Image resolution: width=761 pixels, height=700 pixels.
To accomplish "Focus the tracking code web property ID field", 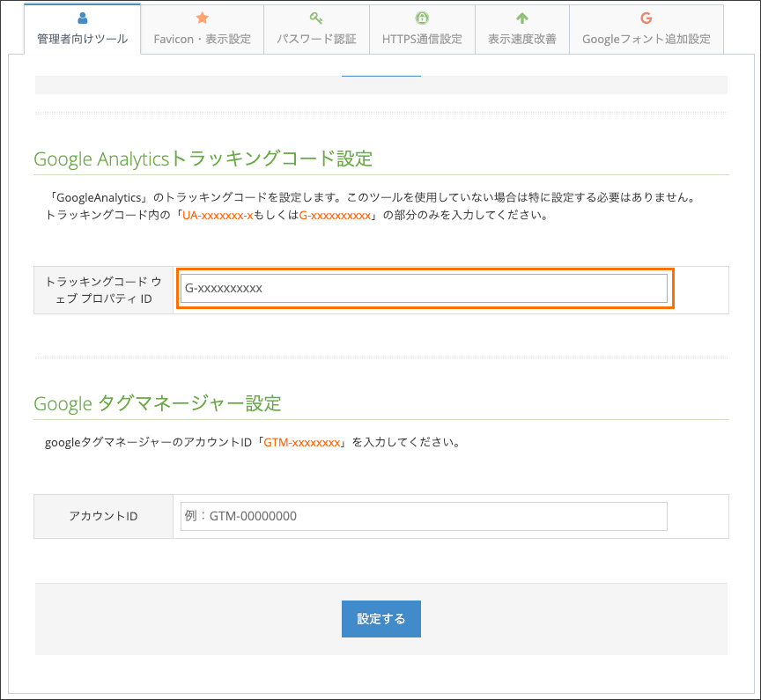I will pos(424,288).
